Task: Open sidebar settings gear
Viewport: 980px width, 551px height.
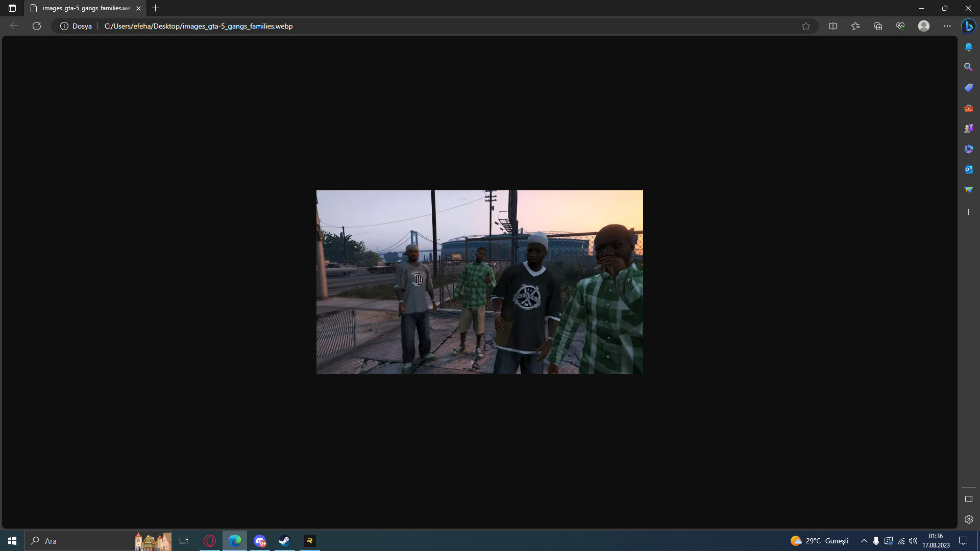Action: tap(969, 519)
